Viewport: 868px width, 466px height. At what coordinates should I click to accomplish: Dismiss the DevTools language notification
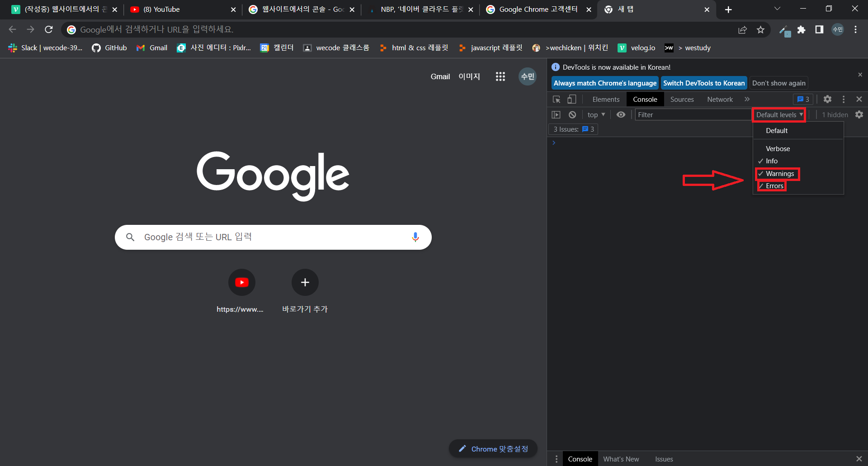(x=860, y=75)
